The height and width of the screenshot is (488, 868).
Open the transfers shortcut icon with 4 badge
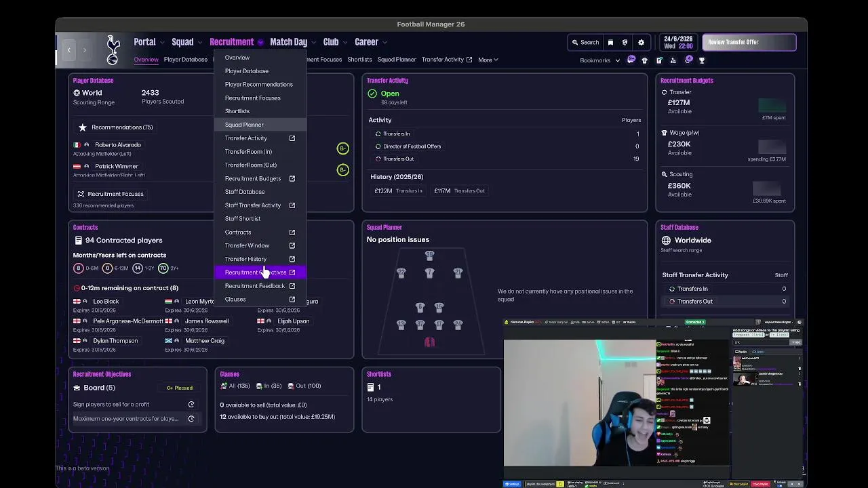(688, 60)
